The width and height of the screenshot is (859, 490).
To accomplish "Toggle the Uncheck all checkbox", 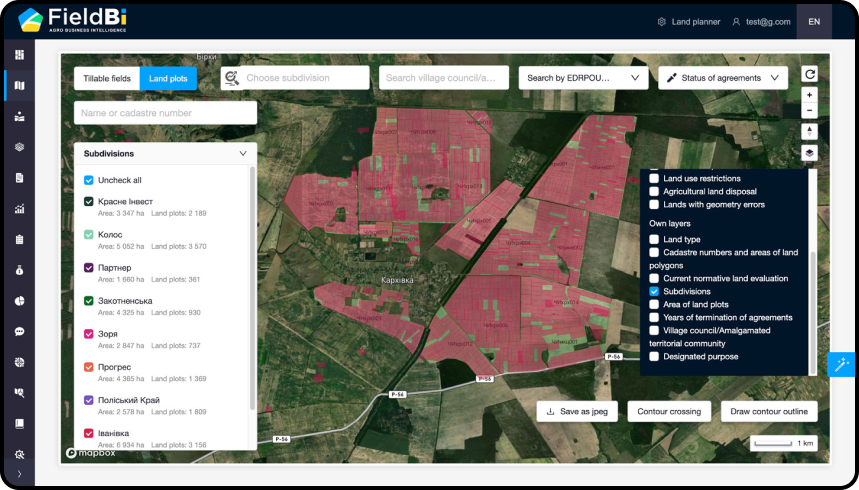I will pos(89,180).
